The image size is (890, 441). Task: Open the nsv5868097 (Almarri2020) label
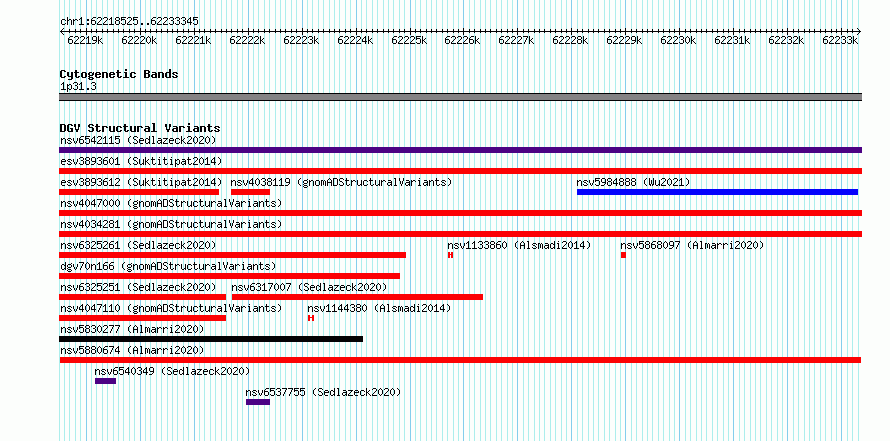(x=692, y=245)
